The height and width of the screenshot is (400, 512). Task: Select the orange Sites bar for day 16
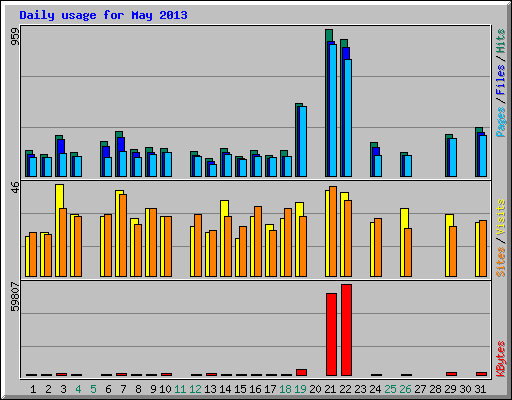click(x=258, y=241)
